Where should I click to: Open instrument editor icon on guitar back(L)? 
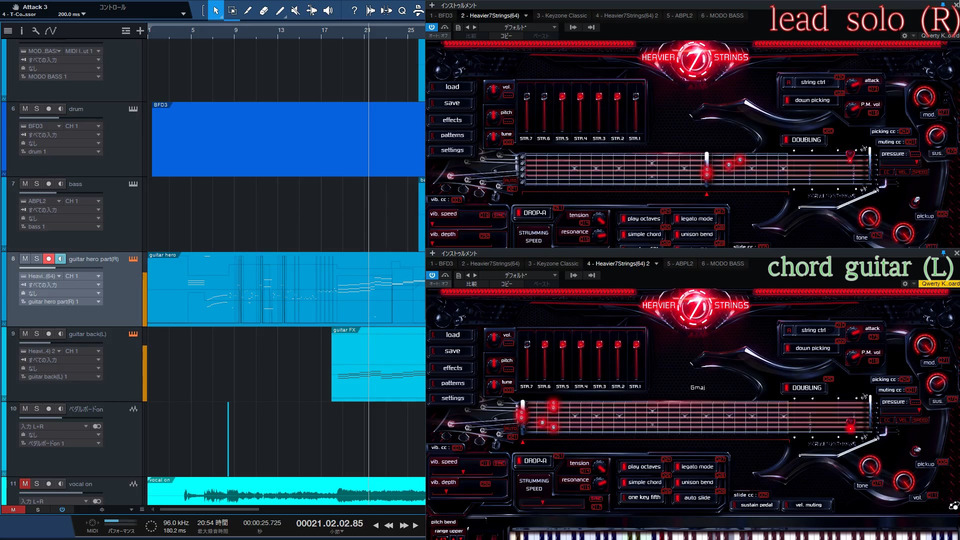coord(133,334)
